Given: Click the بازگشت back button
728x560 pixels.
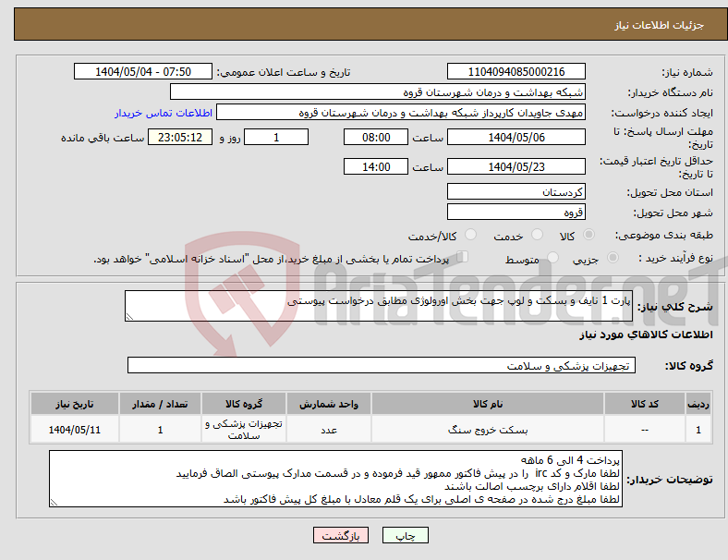Looking at the screenshot, I should (341, 535).
